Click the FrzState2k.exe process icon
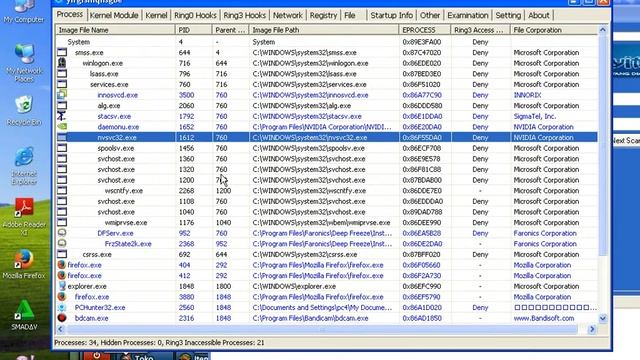Viewport: 640px width, 360px height. click(x=62, y=243)
